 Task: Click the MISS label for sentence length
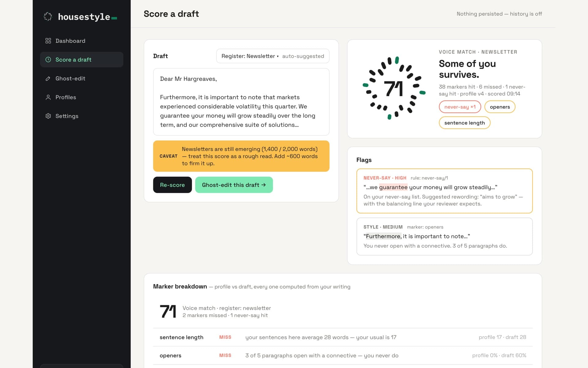coord(225,337)
